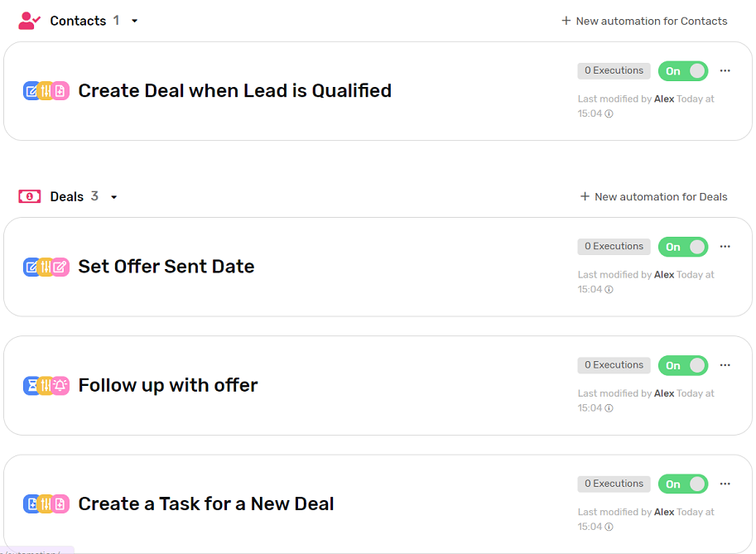Click pink edit action icon on Set Offer Sent Date
The image size is (756, 554).
point(60,267)
